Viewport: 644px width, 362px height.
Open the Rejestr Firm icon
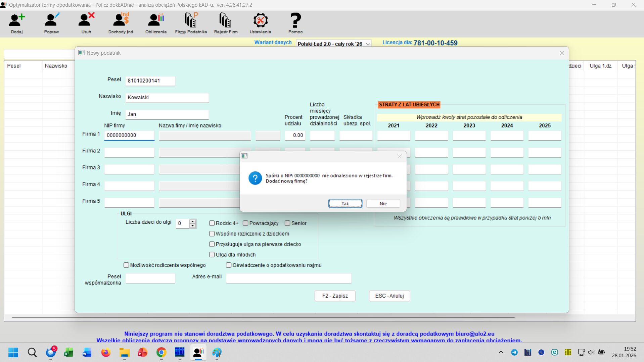226,20
